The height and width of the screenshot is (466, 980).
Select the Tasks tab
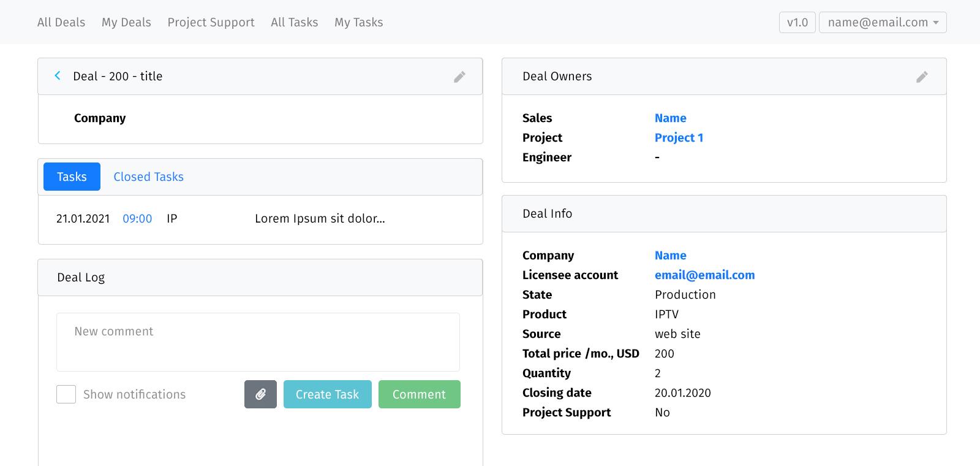point(72,177)
